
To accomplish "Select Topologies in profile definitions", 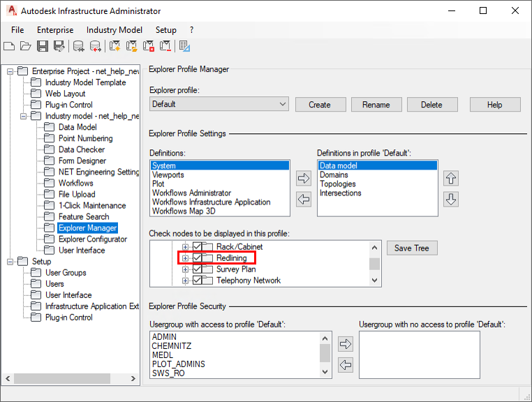I will click(378, 184).
